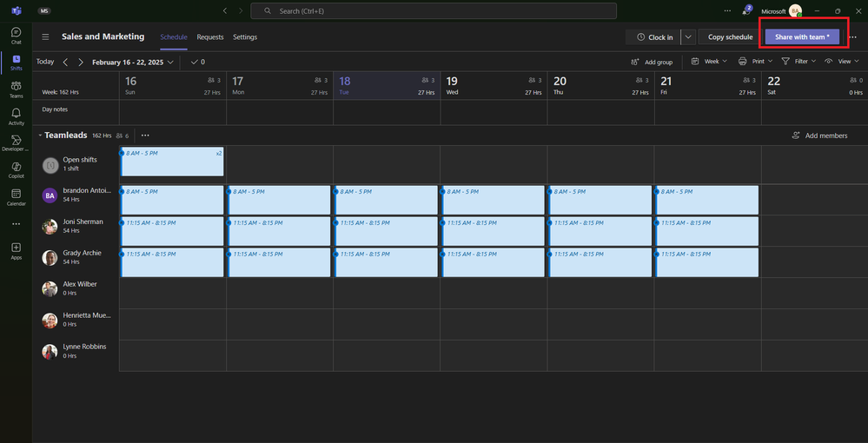868x443 pixels.
Task: Select the open shift on Sunday 16
Action: pos(172,162)
